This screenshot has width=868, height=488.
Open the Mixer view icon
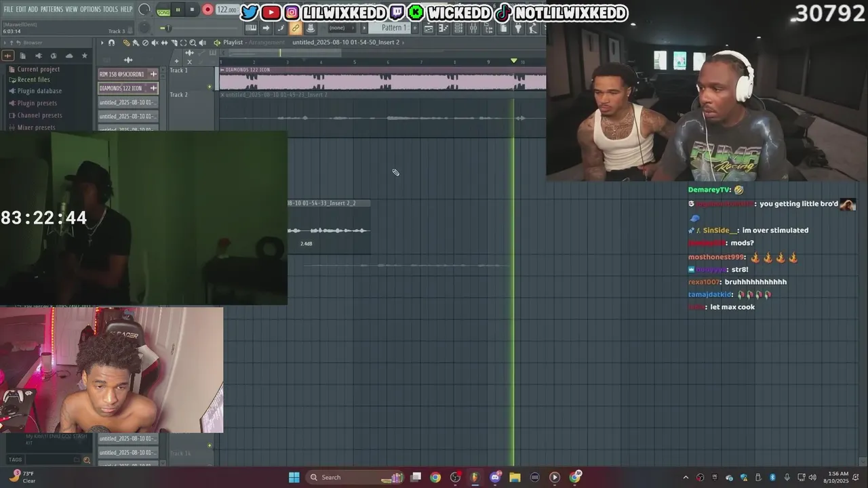click(x=473, y=28)
